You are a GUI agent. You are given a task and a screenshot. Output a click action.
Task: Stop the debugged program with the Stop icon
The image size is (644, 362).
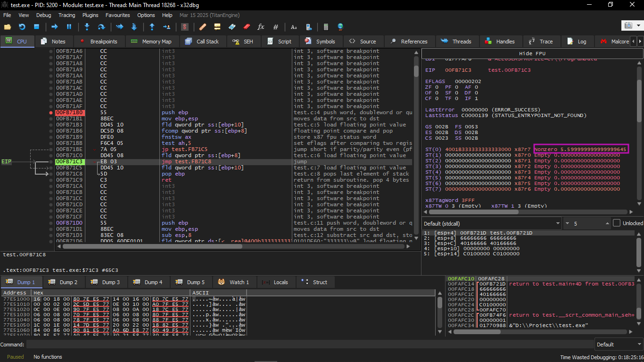tap(36, 27)
